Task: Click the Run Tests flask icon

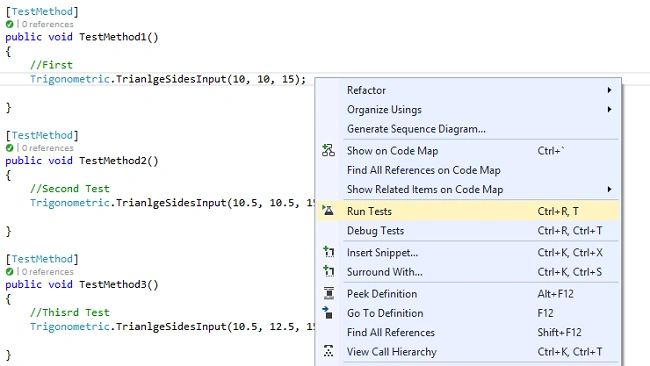Action: pyautogui.click(x=328, y=211)
